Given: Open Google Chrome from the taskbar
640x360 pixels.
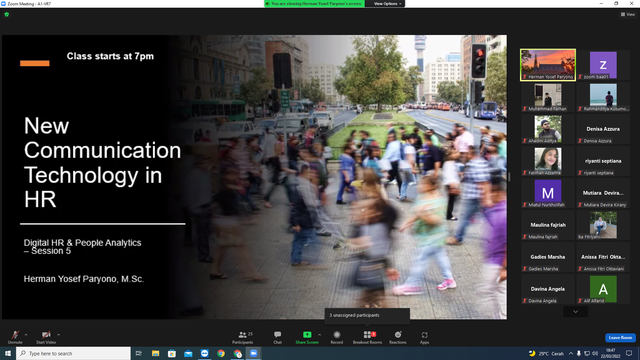Looking at the screenshot, I should click(x=221, y=353).
